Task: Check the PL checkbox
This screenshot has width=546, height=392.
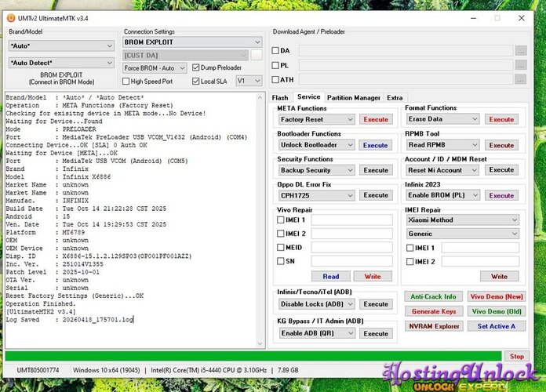Action: [275, 65]
